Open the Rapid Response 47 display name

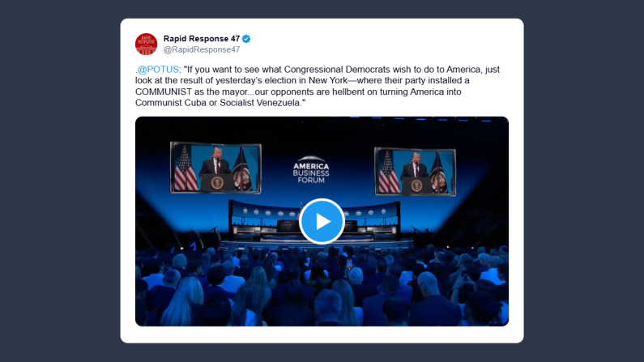pos(201,39)
